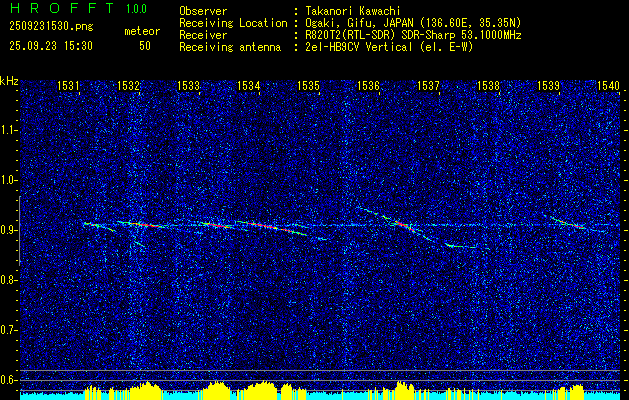This screenshot has width=629, height=400.
Task: Click the Receiver label
Action: (x=203, y=35)
